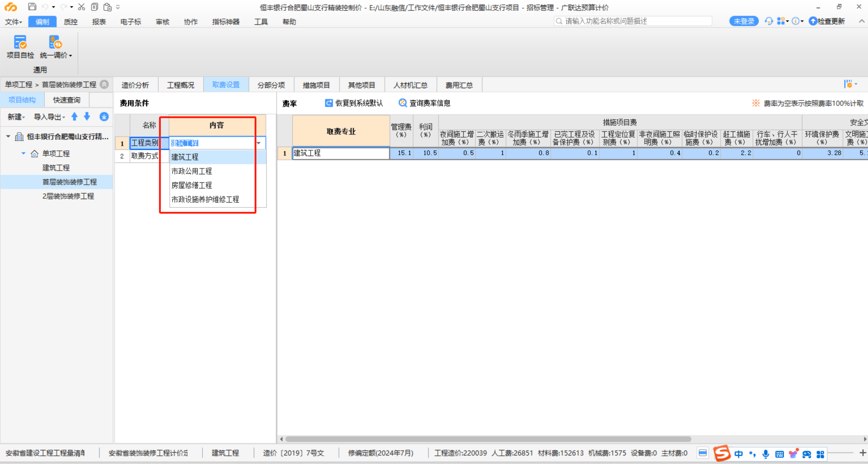The height and width of the screenshot is (464, 868).
Task: Collapse ribbon with top-right chevron
Action: click(x=861, y=21)
